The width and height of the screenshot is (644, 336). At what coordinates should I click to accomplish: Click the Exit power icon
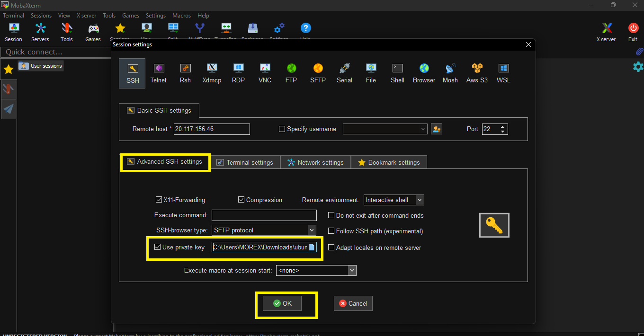coord(633,32)
